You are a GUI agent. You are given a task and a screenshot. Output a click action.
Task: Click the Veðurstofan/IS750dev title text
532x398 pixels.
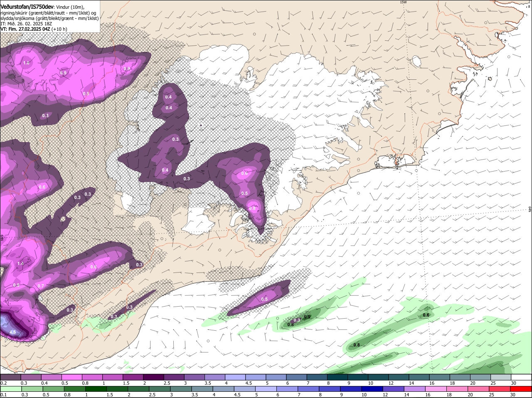click(x=27, y=7)
